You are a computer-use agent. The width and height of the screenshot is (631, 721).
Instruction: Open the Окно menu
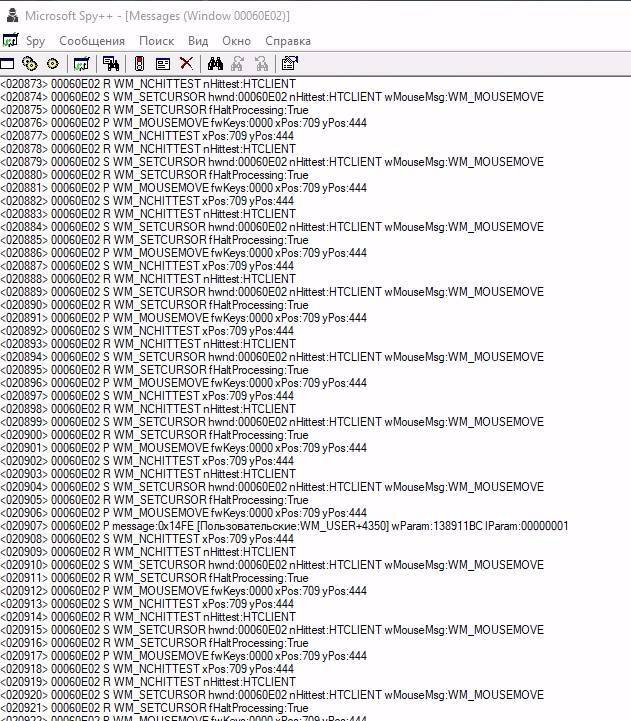click(236, 41)
